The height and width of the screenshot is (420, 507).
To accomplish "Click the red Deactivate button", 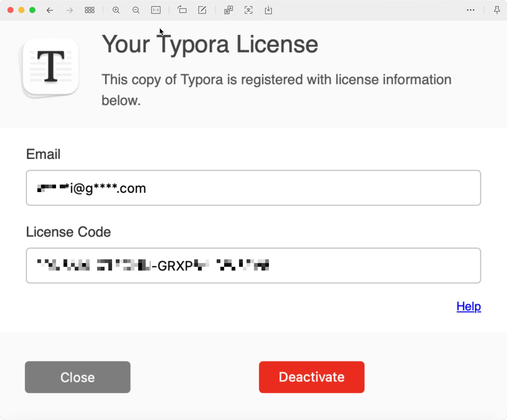I will click(312, 377).
